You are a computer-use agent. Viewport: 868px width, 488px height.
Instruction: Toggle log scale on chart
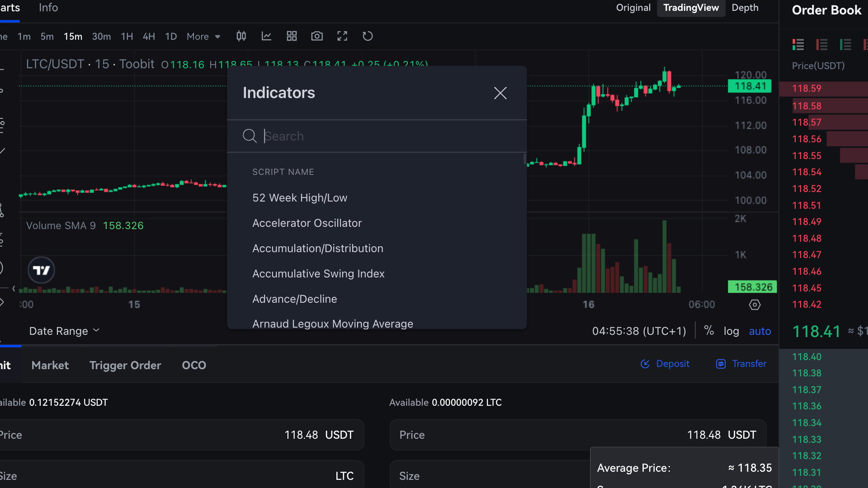(x=731, y=331)
